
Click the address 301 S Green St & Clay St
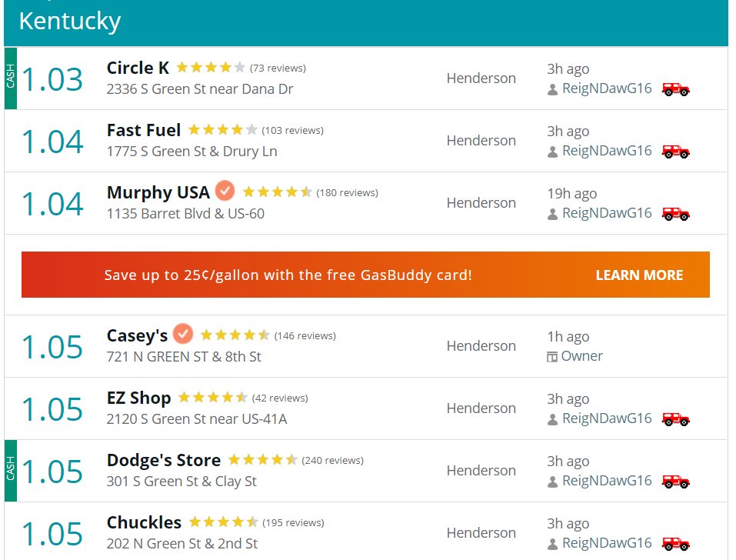tap(182, 481)
